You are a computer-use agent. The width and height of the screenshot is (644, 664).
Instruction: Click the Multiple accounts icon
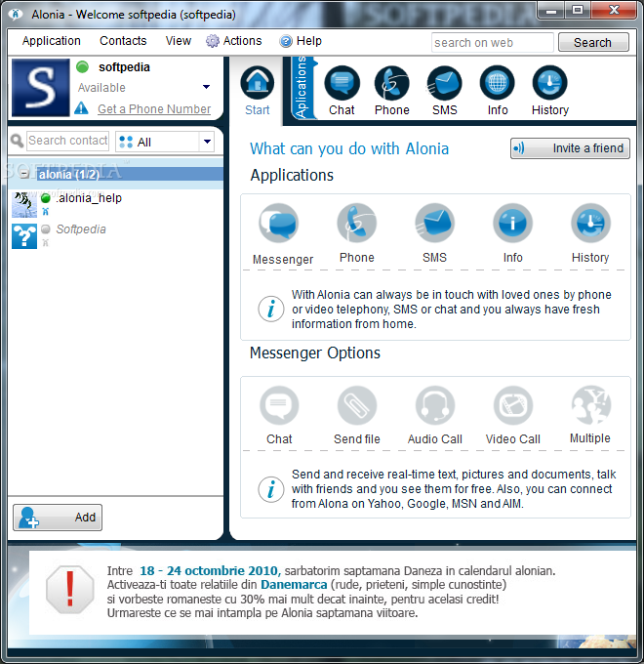coord(590,405)
